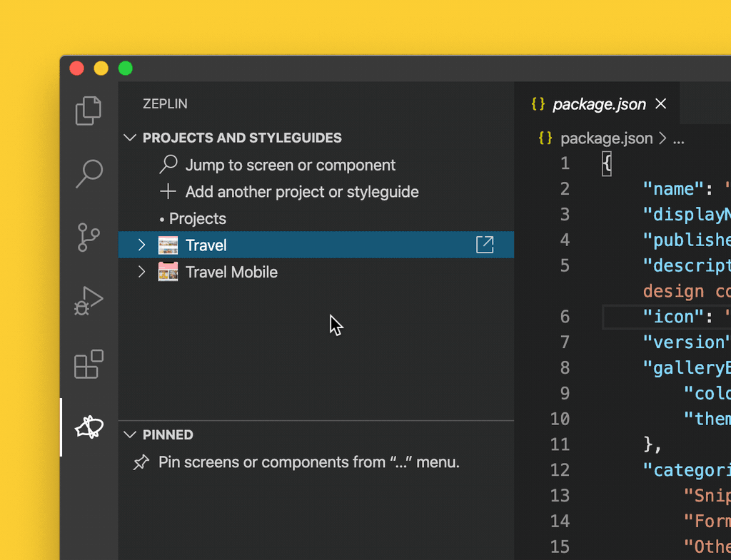The image size is (731, 560).
Task: Click the package.json file icon in the tab
Action: [538, 104]
